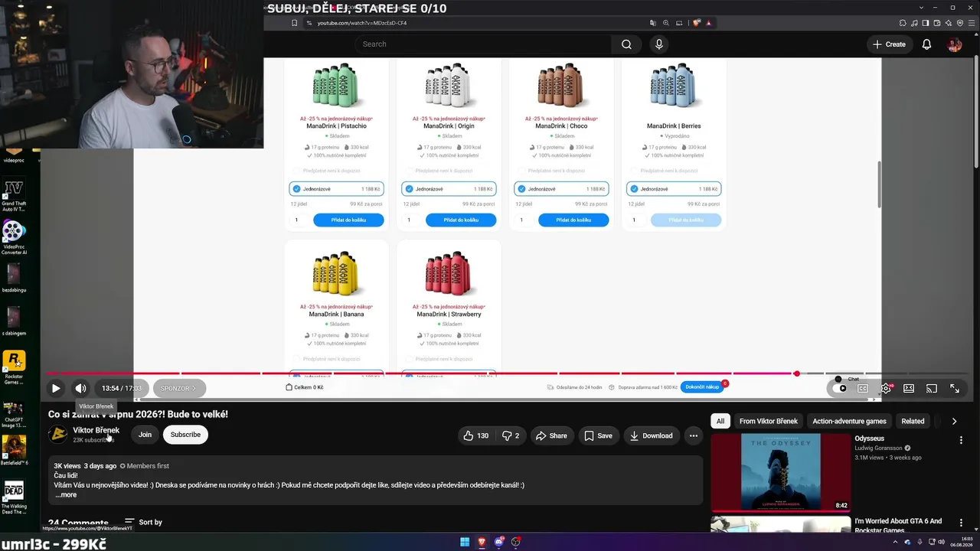Enter fullscreen on the player
Image resolution: width=980 pixels, height=551 pixels.
click(x=955, y=388)
